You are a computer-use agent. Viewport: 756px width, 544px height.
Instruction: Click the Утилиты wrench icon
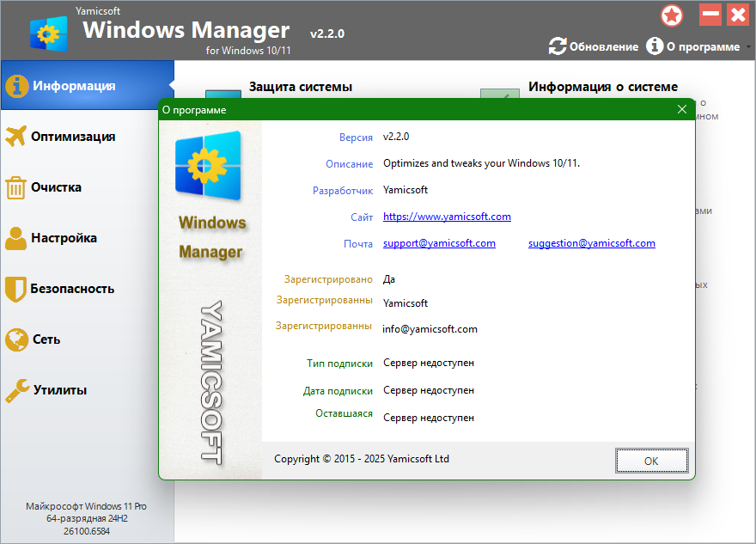(x=16, y=390)
